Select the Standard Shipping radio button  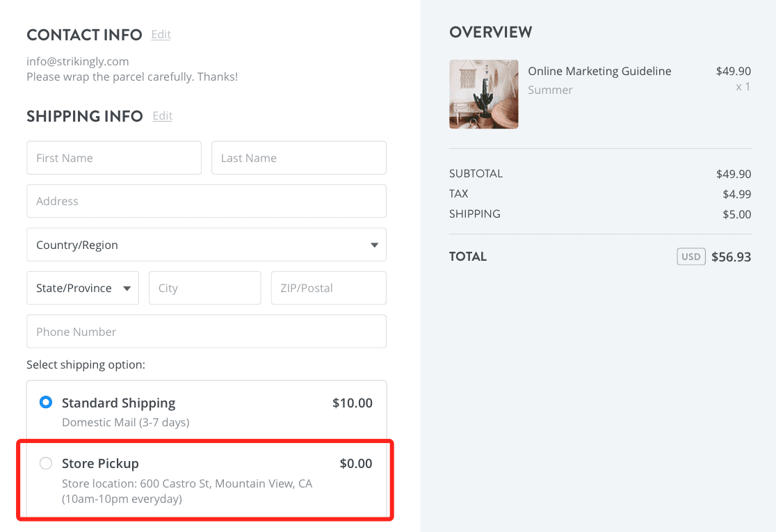pos(46,402)
